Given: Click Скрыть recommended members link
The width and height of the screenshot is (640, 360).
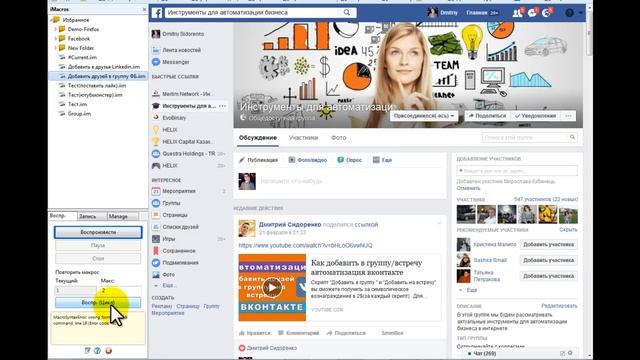Looking at the screenshot, I should click(568, 230).
